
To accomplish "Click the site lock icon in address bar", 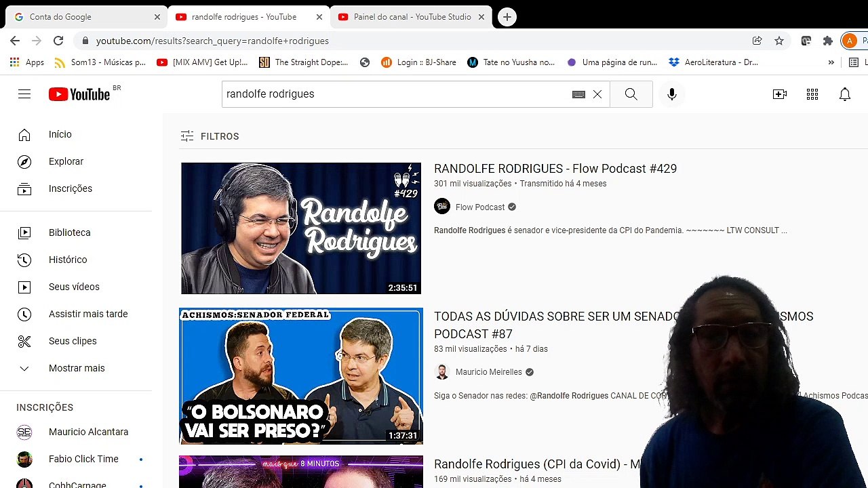I will point(85,41).
